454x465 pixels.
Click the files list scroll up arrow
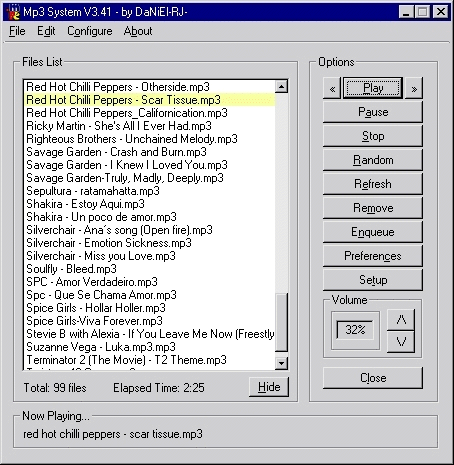281,87
